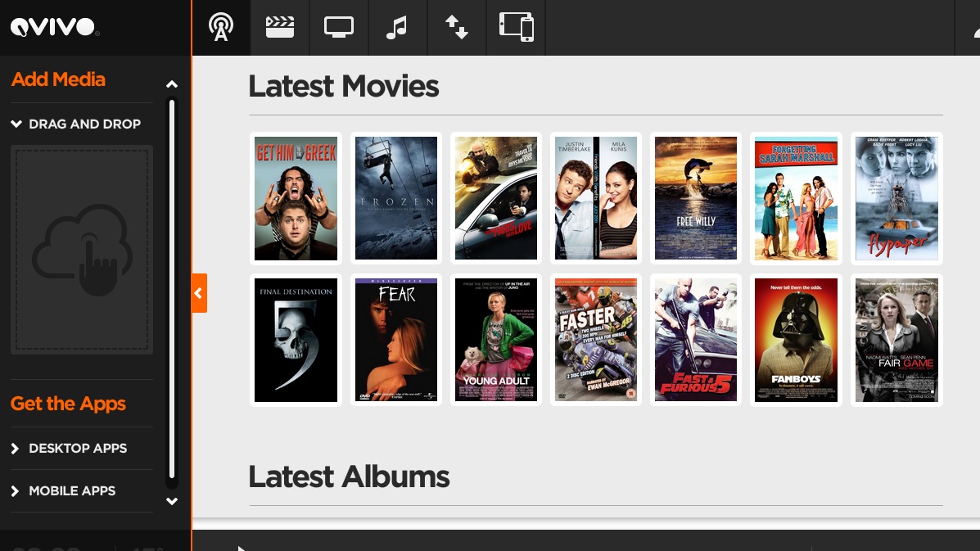Image resolution: width=980 pixels, height=551 pixels.
Task: Click the Add Media heading
Action: [58, 79]
